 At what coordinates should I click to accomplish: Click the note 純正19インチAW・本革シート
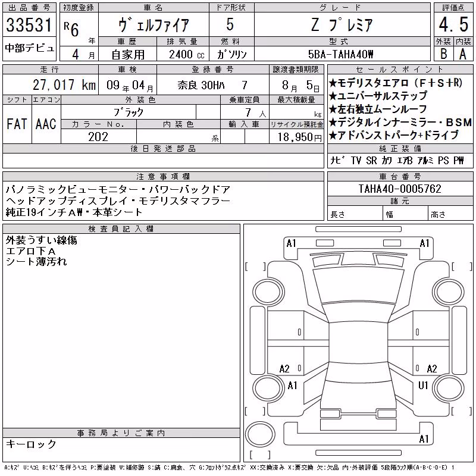[x=74, y=212]
